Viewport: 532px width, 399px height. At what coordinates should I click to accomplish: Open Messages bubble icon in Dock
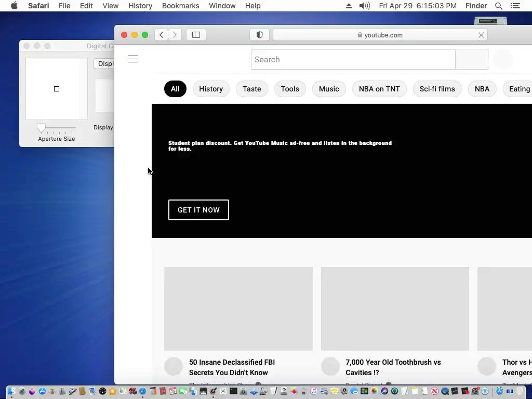(x=353, y=391)
